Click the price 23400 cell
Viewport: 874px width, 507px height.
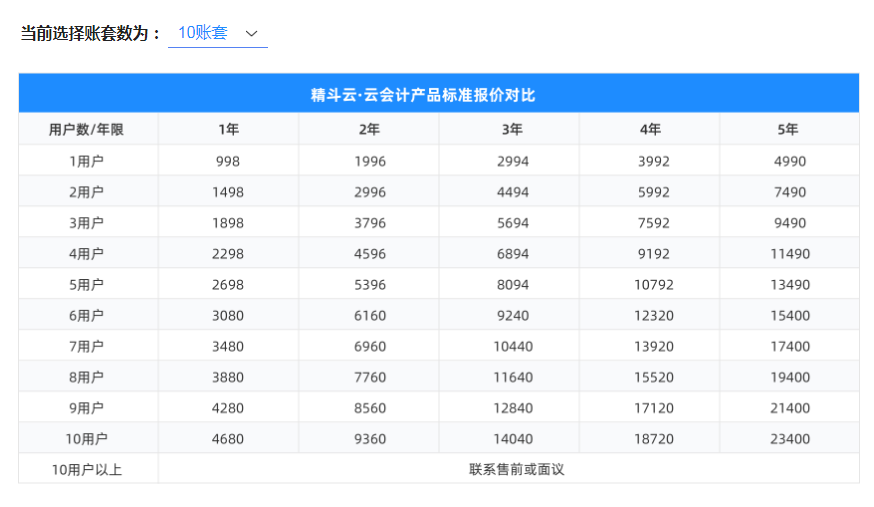tap(790, 439)
